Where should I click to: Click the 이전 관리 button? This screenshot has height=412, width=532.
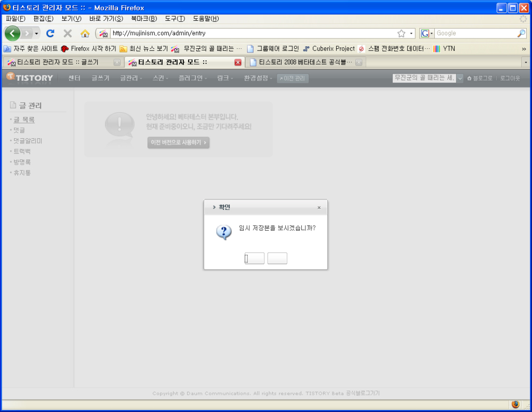click(292, 78)
